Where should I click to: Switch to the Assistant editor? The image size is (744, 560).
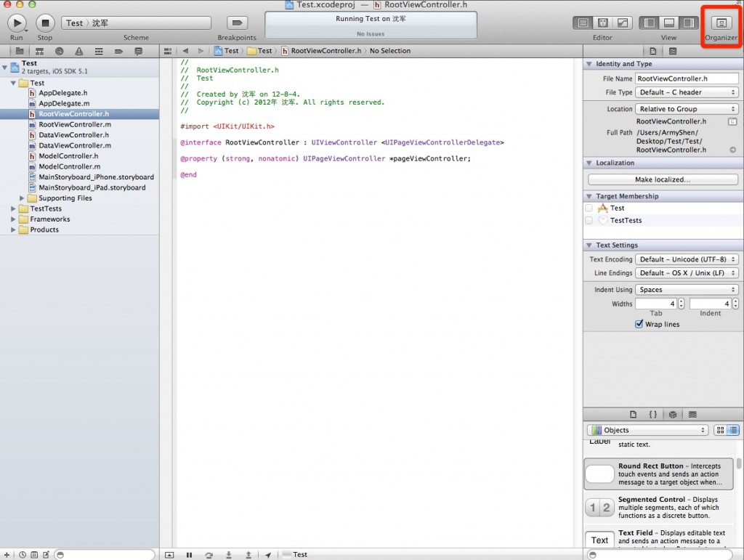coord(602,23)
